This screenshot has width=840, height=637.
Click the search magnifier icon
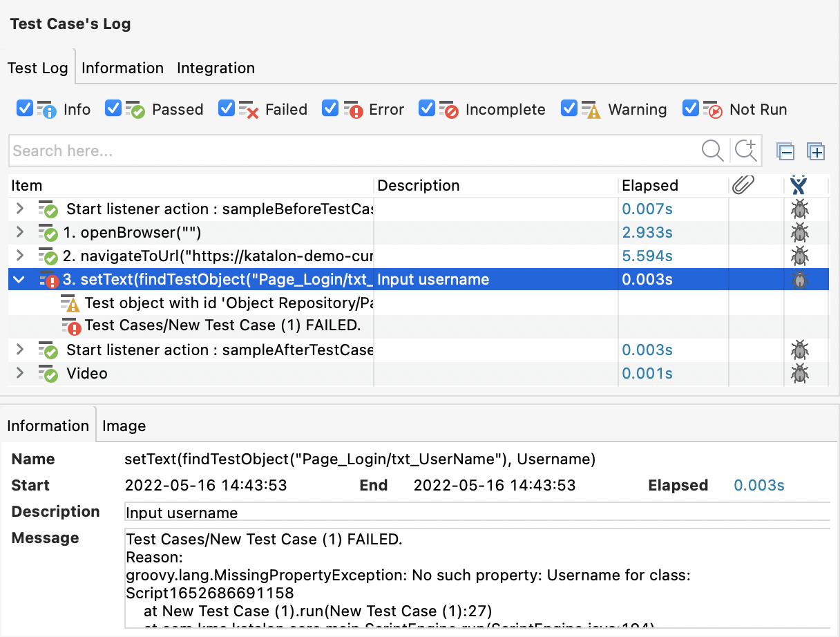[712, 151]
